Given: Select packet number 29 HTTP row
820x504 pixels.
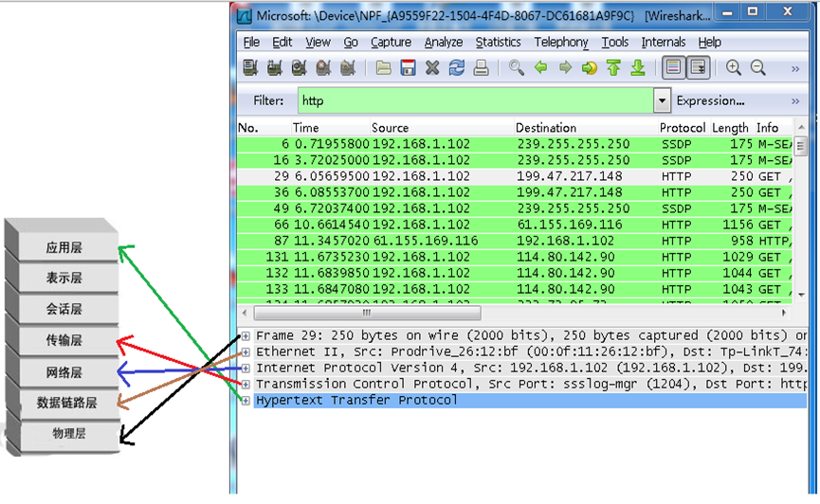Looking at the screenshot, I should tap(515, 176).
